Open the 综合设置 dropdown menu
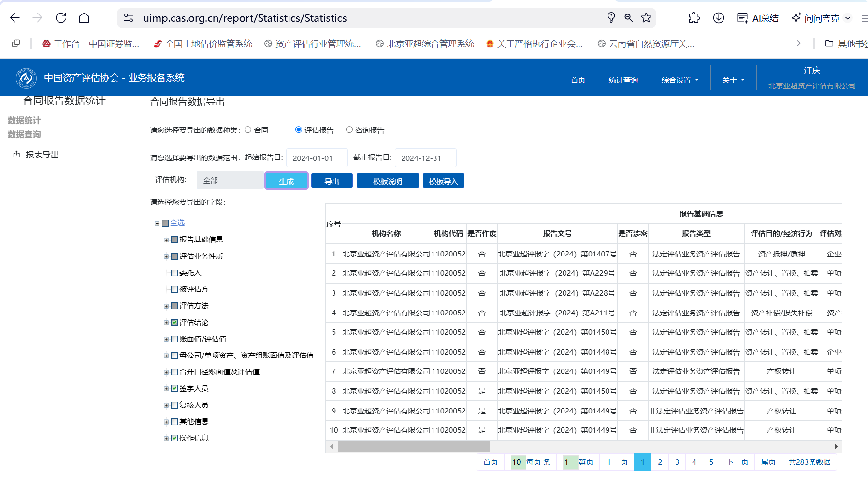This screenshot has width=868, height=484. coord(680,80)
